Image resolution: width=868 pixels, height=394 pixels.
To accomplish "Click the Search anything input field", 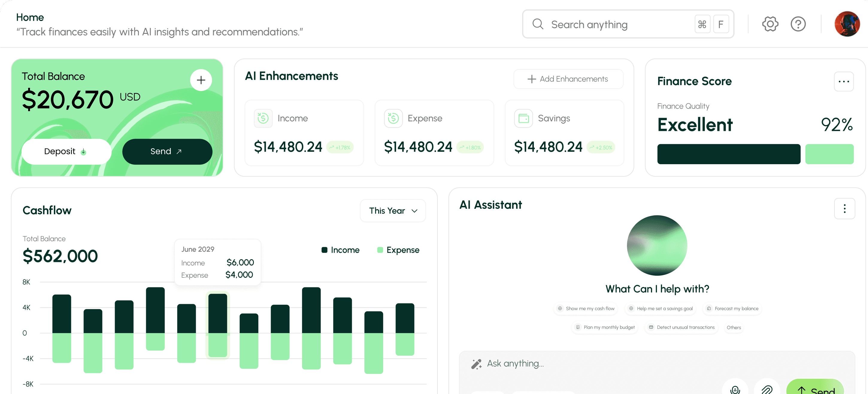I will point(607,24).
